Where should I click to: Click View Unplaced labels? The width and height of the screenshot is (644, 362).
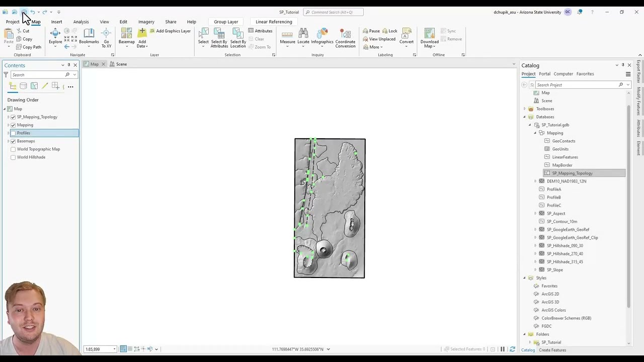tap(379, 39)
